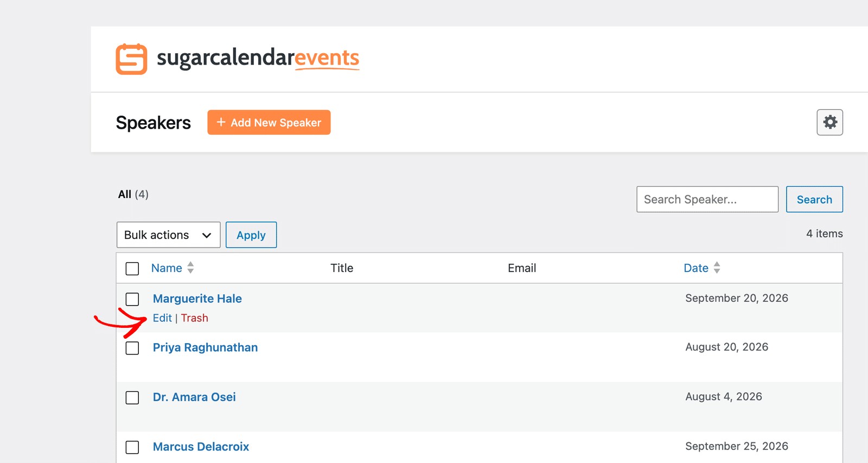Click the September 20, 2026 date cell
868x463 pixels.
click(737, 298)
